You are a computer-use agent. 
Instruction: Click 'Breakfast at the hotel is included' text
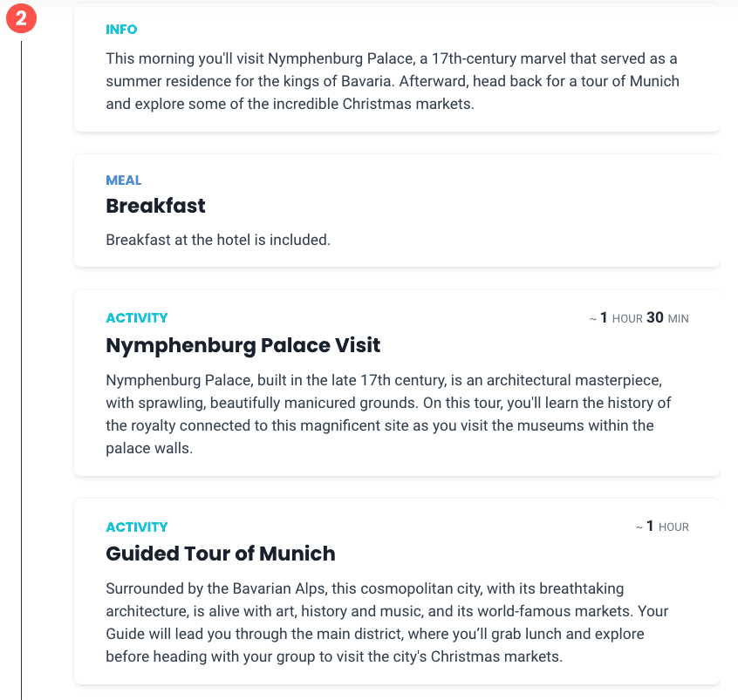(218, 240)
